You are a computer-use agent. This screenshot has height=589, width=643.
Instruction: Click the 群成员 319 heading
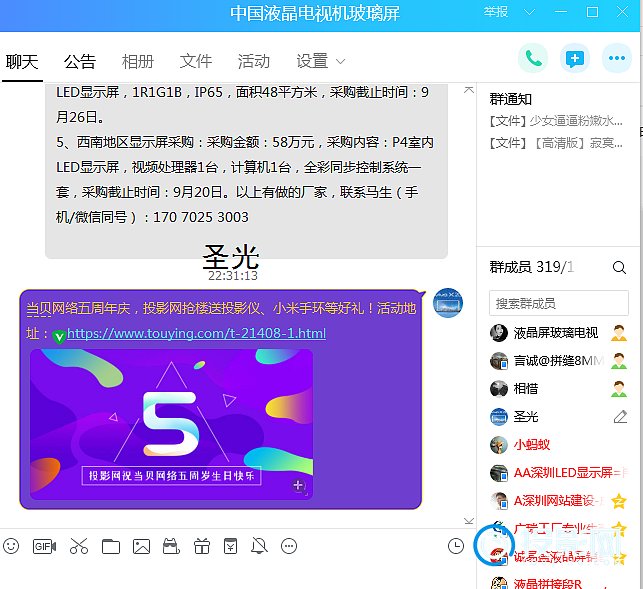(x=531, y=267)
